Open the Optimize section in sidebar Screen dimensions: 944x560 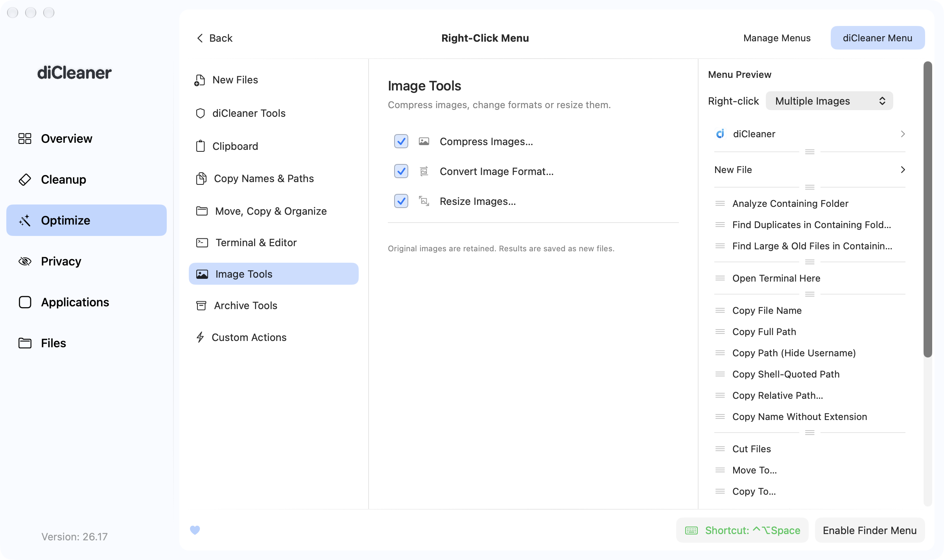(87, 220)
